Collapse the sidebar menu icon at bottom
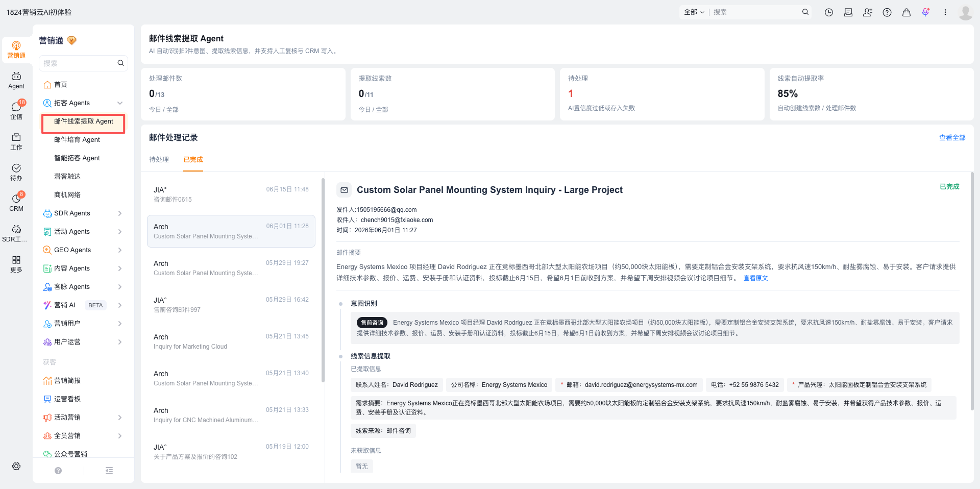The width and height of the screenshot is (980, 489). 109,471
